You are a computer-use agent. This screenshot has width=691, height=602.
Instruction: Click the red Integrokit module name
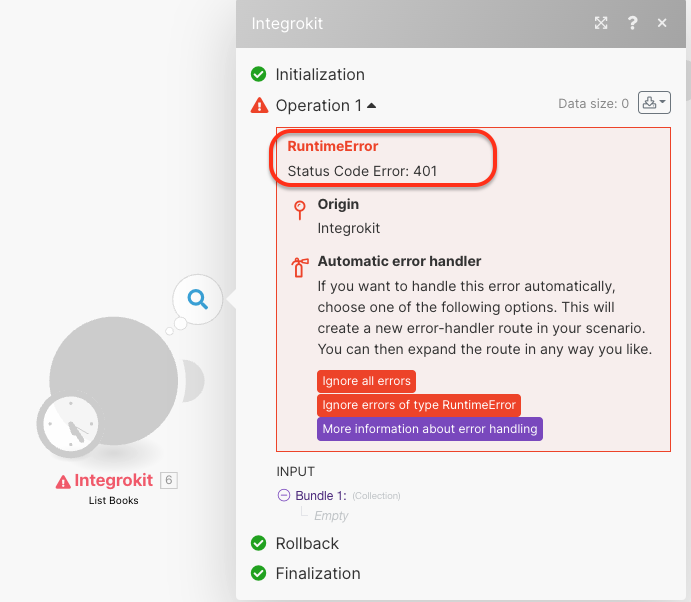click(114, 480)
